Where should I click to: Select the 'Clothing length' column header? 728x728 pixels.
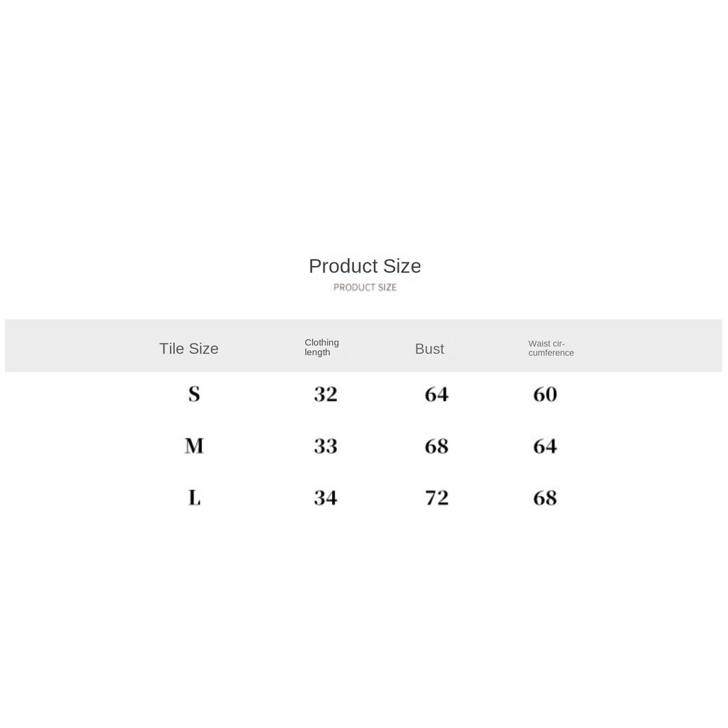[x=321, y=347]
